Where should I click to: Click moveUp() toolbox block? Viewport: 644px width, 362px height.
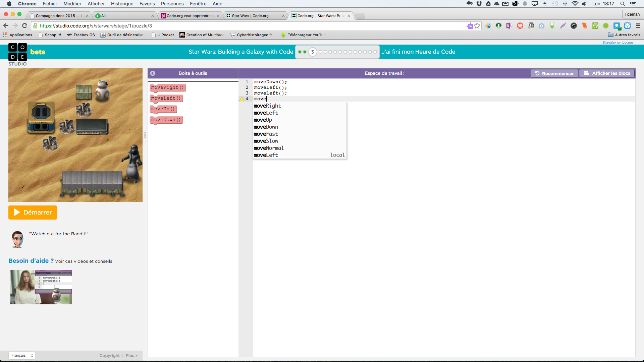pyautogui.click(x=163, y=109)
